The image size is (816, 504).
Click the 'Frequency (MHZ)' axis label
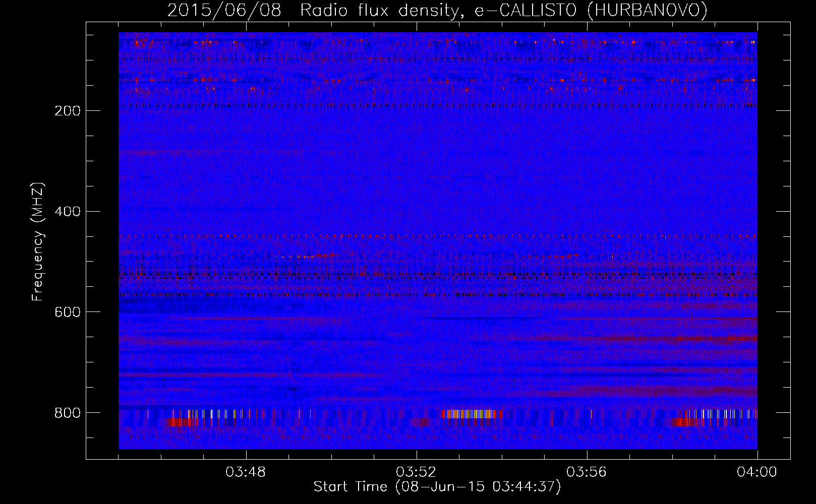pos(38,242)
